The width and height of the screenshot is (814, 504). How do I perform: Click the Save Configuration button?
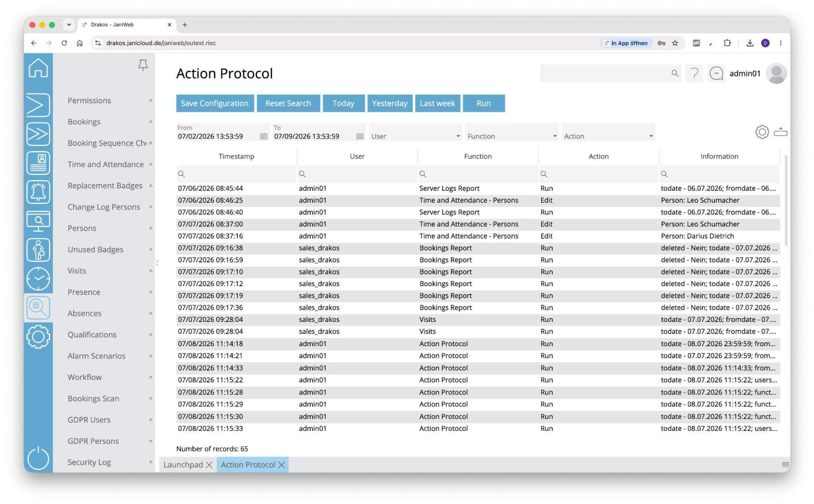pos(215,104)
